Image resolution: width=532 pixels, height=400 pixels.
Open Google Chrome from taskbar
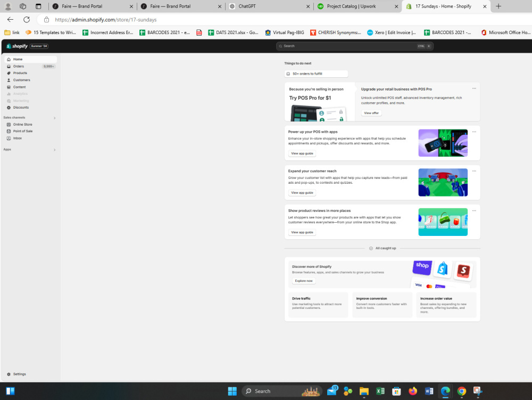461,391
